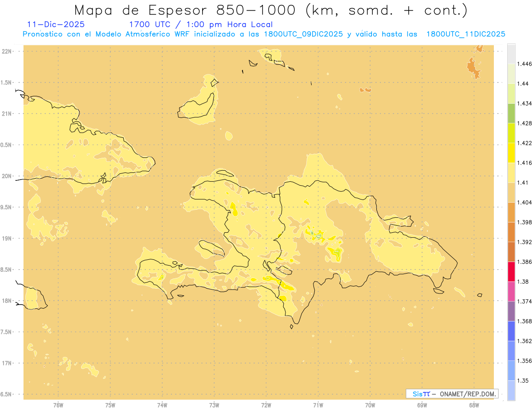
Task: Click the '21N' latitude label
Action: point(7,114)
